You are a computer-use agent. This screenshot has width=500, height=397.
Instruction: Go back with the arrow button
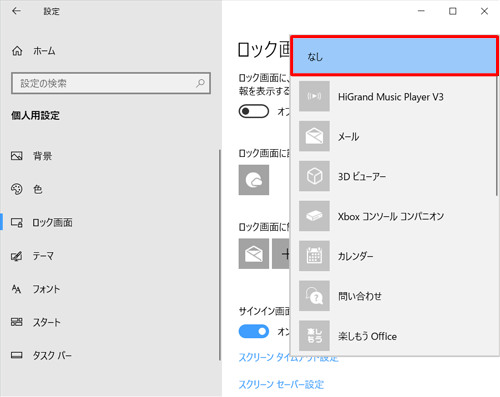(16, 11)
